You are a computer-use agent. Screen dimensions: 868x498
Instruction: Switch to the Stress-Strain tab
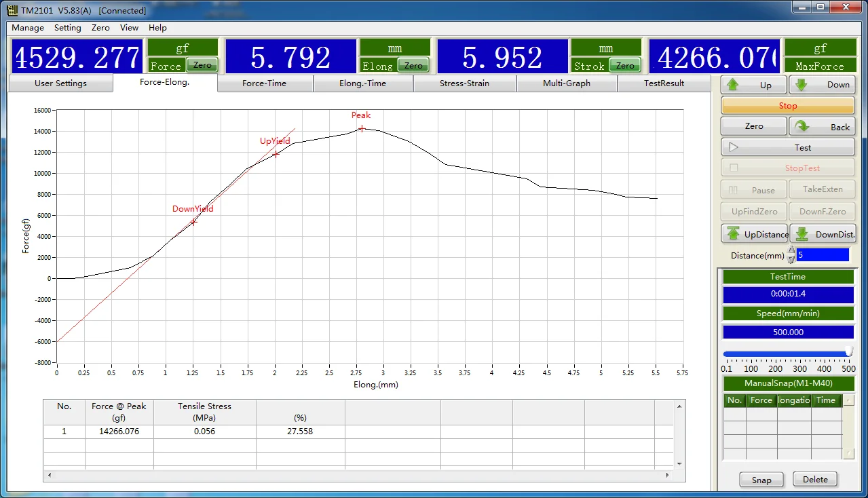click(464, 83)
